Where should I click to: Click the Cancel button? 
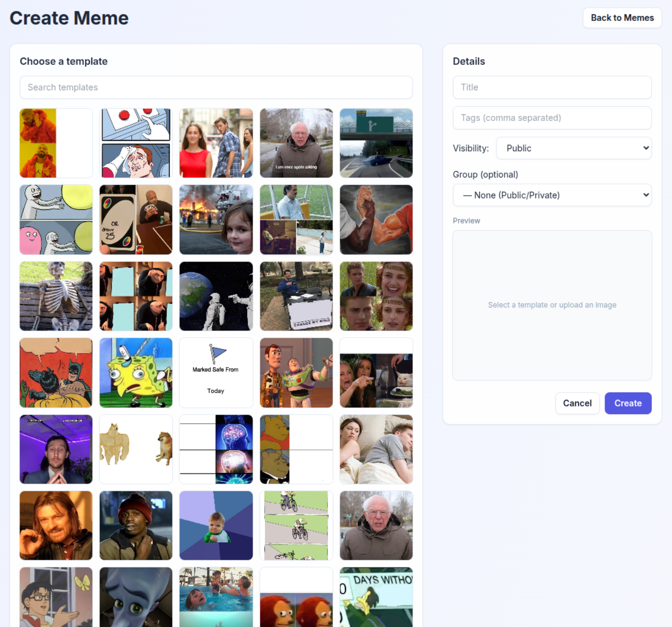(577, 403)
